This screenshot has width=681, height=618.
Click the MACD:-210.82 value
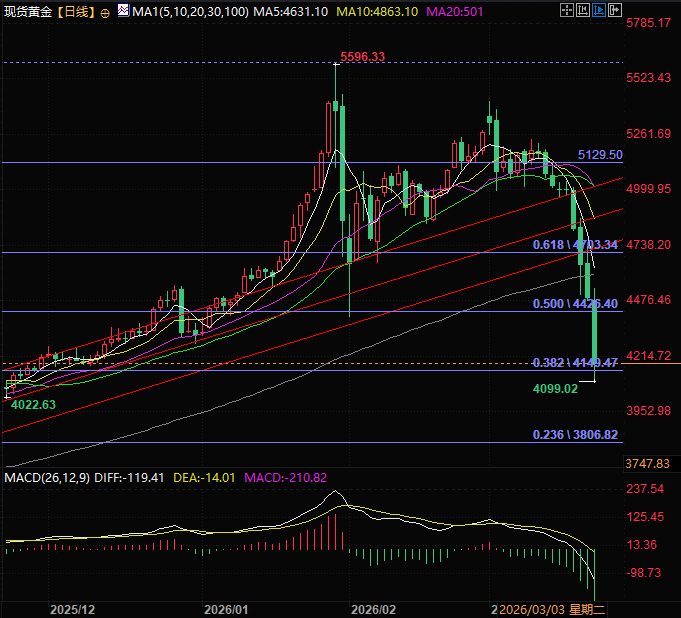285,478
